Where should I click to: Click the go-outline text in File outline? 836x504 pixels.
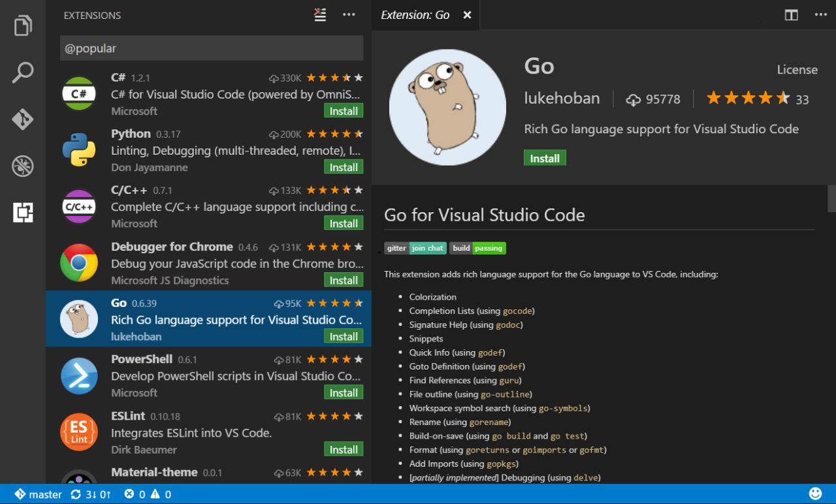pyautogui.click(x=505, y=394)
